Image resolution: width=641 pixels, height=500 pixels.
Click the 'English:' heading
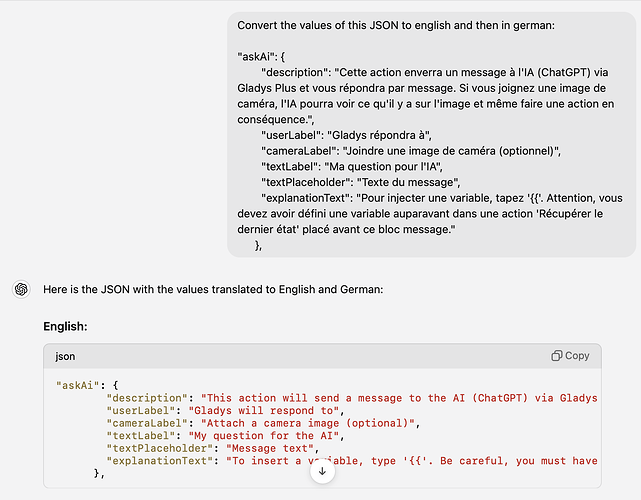tap(65, 327)
